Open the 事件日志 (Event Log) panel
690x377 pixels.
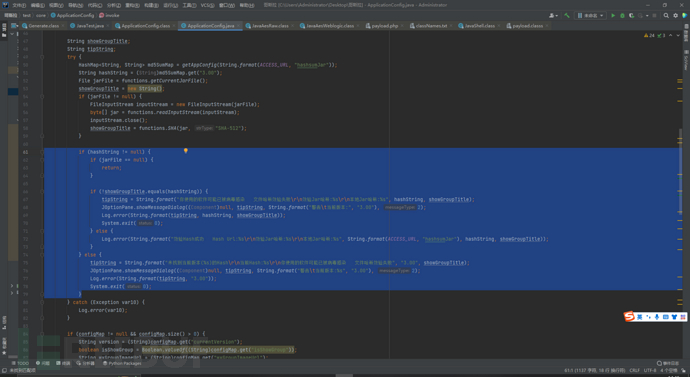[668, 363]
